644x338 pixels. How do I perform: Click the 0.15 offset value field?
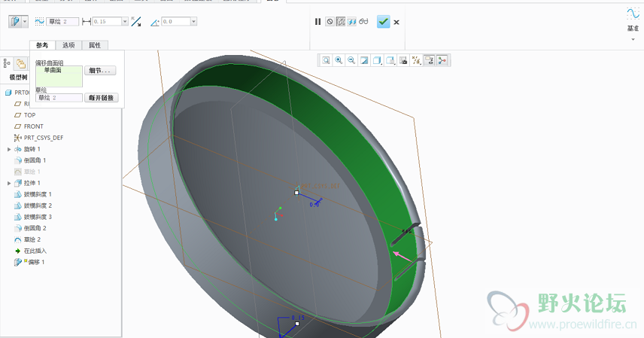(x=107, y=21)
